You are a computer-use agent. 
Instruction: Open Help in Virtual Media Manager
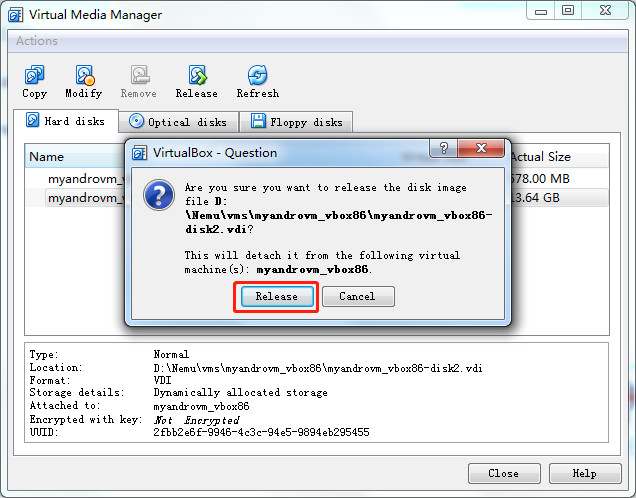584,473
